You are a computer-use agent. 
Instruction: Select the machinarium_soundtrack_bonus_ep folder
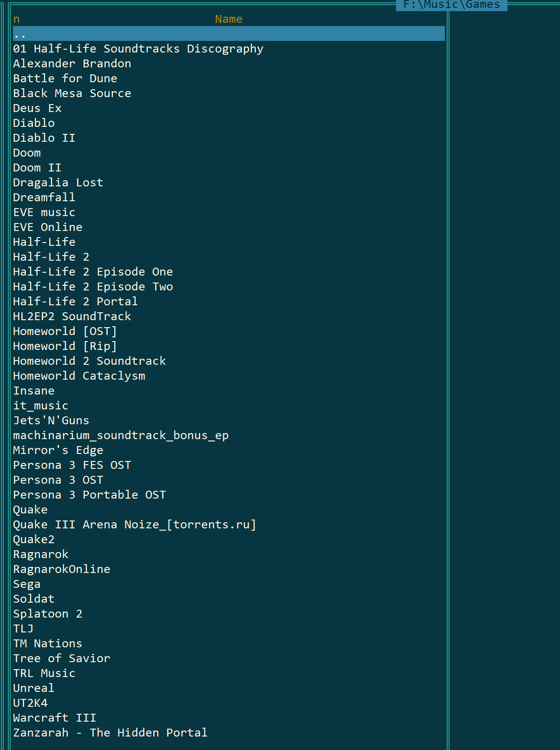[121, 435]
